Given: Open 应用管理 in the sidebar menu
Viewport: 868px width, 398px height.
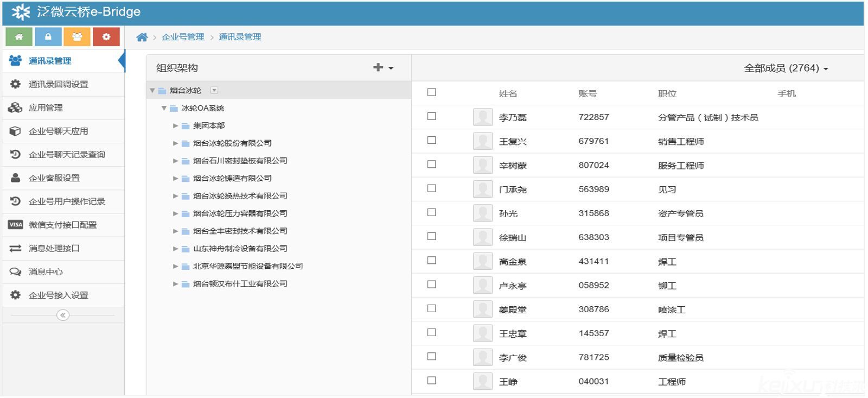Looking at the screenshot, I should point(46,108).
